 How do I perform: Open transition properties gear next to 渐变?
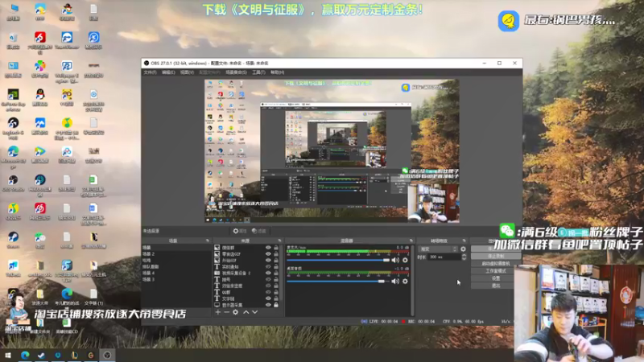pos(464,249)
